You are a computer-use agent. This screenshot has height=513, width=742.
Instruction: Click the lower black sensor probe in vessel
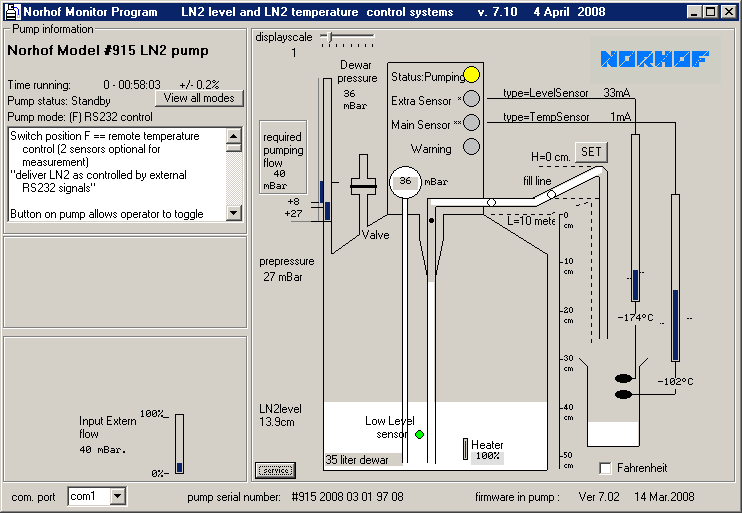(x=623, y=394)
